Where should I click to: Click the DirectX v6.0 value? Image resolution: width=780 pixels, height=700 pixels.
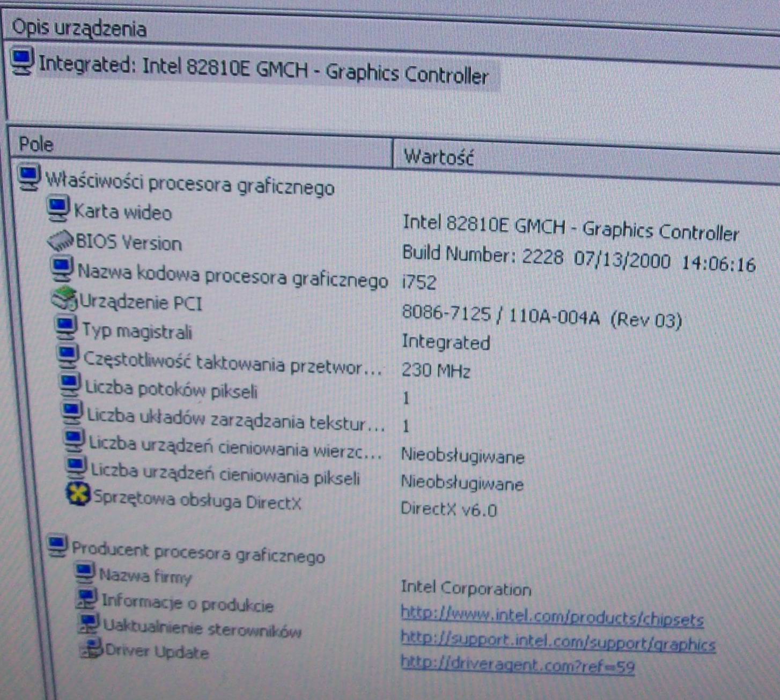448,509
